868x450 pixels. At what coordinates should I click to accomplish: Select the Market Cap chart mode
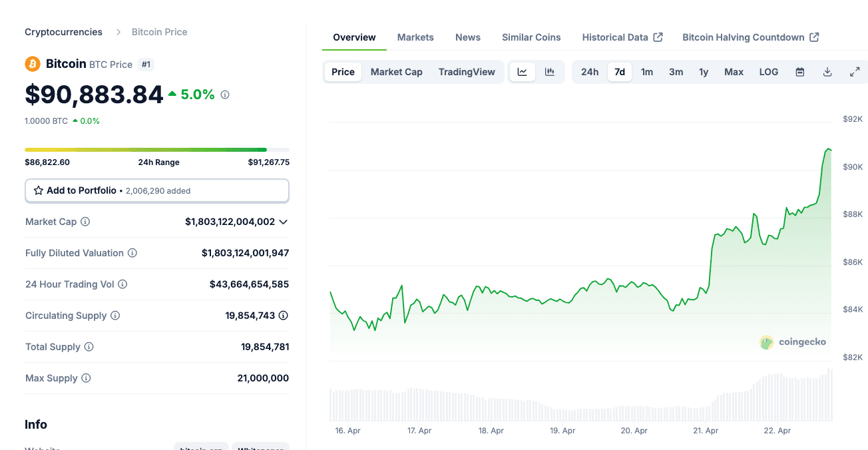397,72
